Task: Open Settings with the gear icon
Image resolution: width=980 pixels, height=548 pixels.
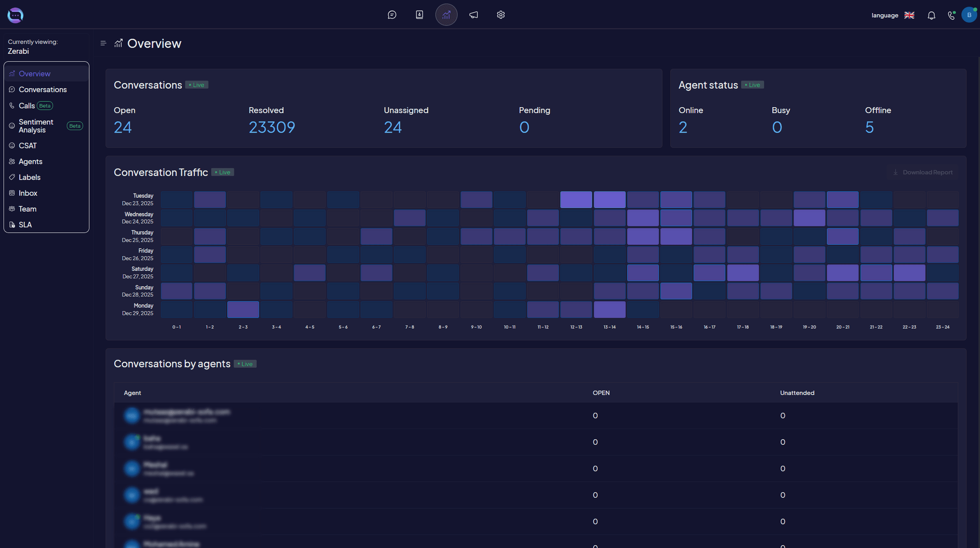Action: click(x=501, y=15)
